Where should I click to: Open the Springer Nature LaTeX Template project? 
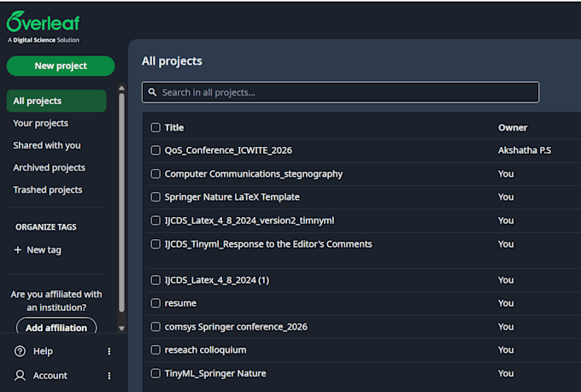point(232,196)
